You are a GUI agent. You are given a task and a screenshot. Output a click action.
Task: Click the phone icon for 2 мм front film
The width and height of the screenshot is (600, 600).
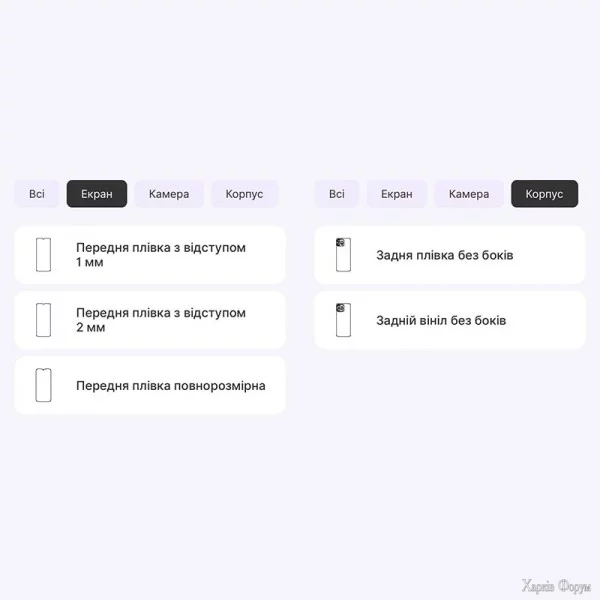tap(43, 320)
